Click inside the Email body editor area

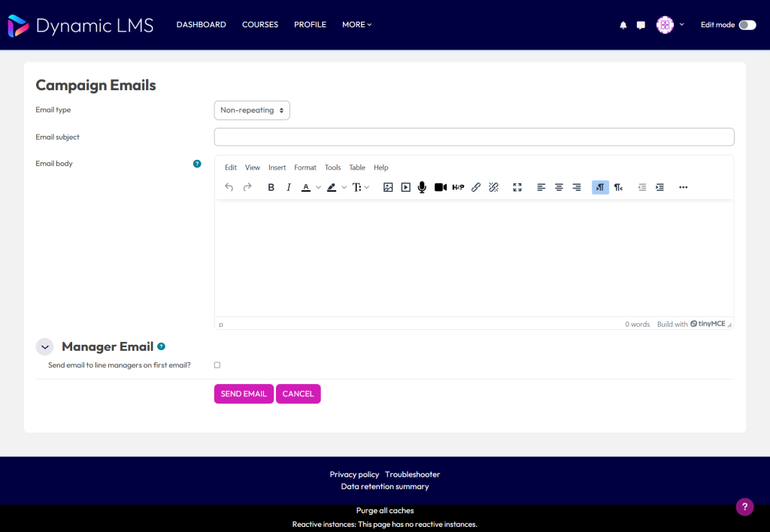(474, 258)
